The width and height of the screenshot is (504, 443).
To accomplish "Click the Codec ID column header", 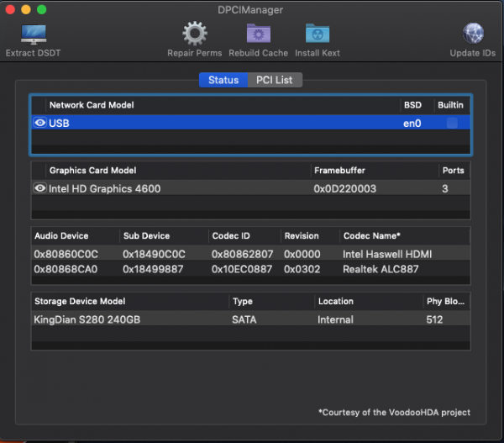I will coord(231,235).
